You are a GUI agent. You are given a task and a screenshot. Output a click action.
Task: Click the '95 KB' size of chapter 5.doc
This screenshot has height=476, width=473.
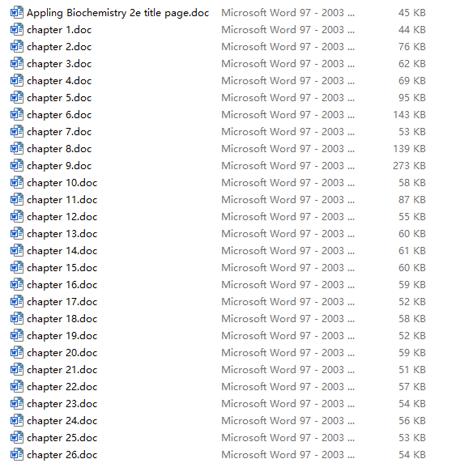[x=412, y=98]
